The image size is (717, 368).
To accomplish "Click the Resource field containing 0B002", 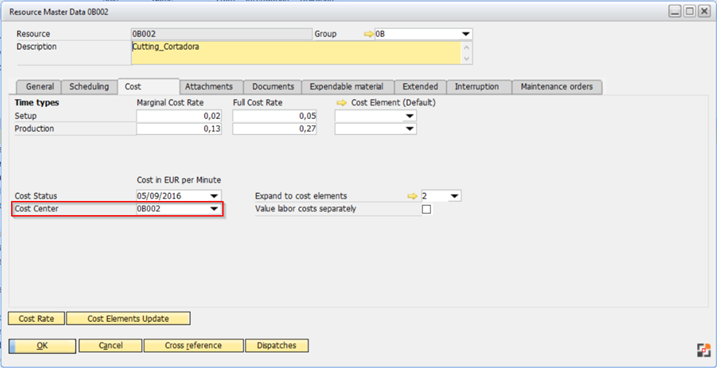I will [x=221, y=34].
